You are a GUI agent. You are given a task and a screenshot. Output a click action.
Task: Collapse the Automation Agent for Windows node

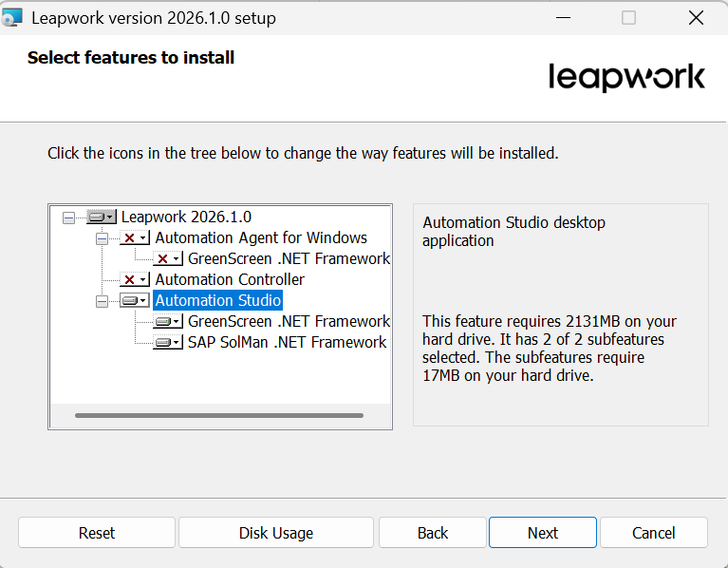(x=102, y=238)
